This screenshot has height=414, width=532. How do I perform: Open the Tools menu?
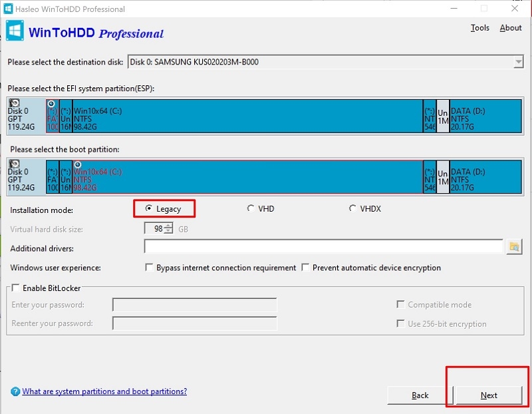pos(479,28)
